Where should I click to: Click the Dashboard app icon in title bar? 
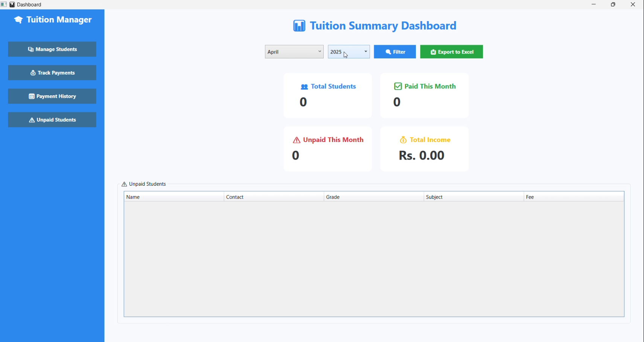point(12,5)
